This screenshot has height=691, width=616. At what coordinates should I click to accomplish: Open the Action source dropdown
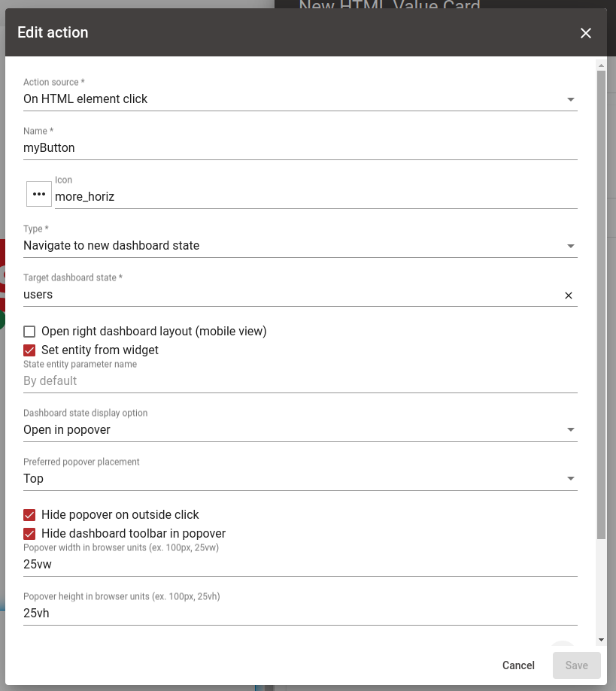pos(571,98)
